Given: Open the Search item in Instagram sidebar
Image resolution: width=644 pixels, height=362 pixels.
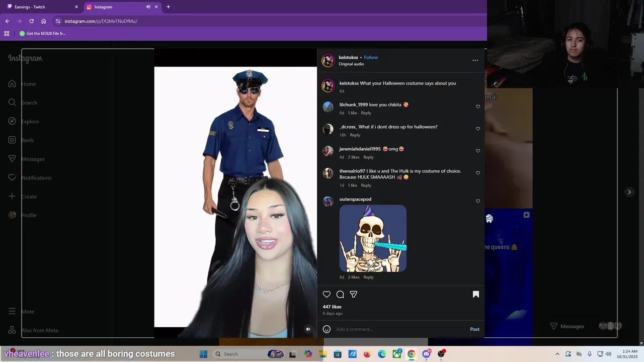Looking at the screenshot, I should (x=23, y=103).
